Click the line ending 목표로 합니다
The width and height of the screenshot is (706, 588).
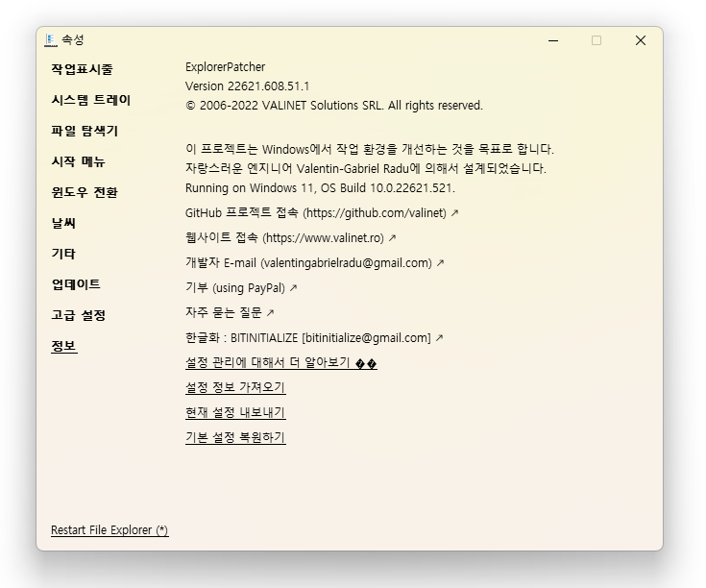point(369,149)
